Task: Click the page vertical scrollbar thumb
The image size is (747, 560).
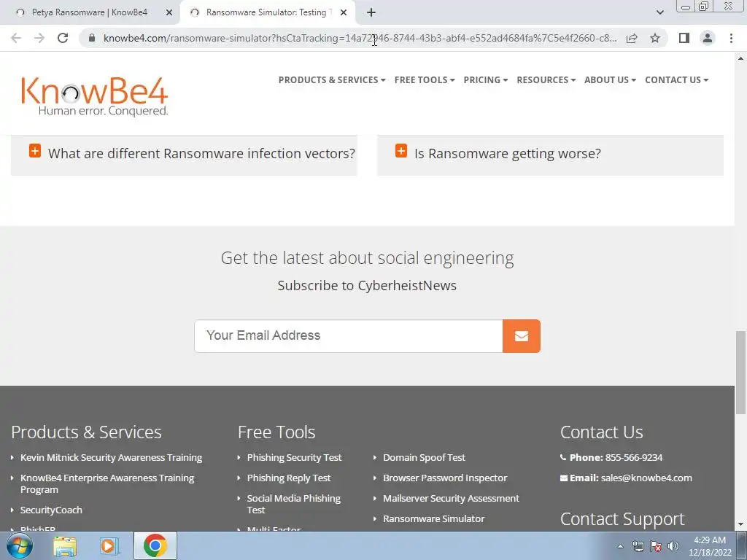Action: coord(741,373)
